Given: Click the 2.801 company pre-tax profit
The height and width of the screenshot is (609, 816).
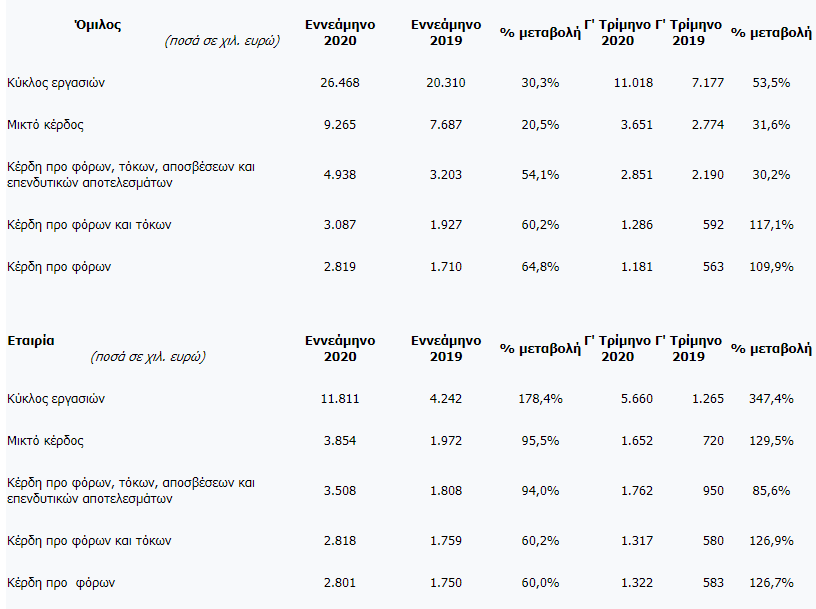Looking at the screenshot, I should point(340,583).
